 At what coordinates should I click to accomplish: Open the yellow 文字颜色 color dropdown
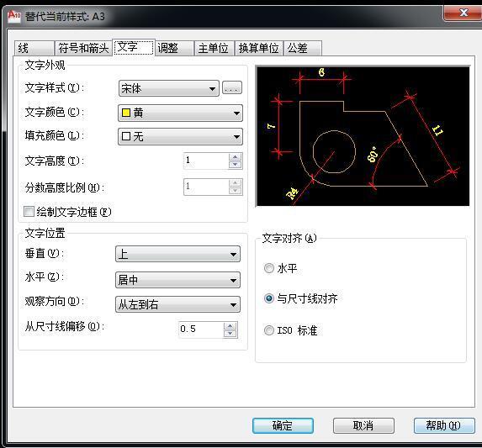[181, 113]
